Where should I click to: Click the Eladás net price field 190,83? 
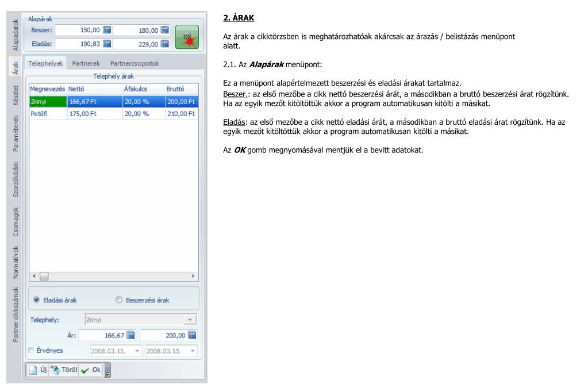(x=79, y=44)
